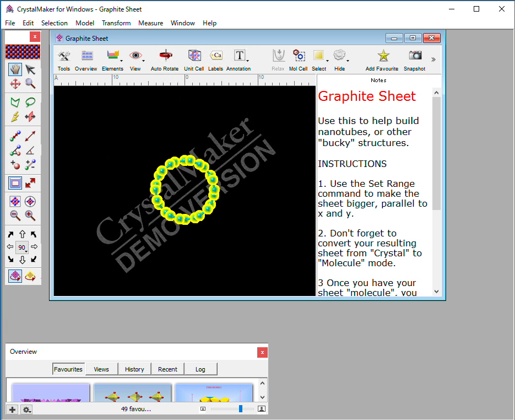Expand the Annotation dropdown arrow

click(248, 61)
